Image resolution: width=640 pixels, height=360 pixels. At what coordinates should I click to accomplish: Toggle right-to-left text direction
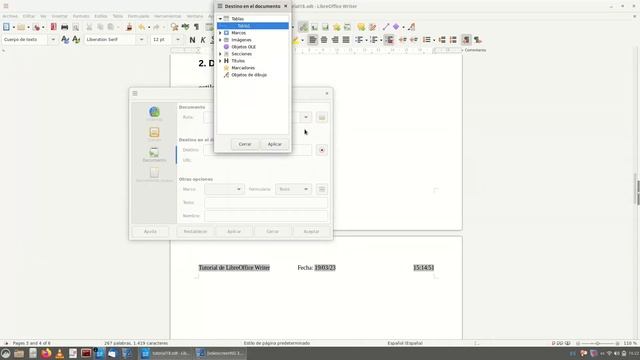click(x=477, y=40)
